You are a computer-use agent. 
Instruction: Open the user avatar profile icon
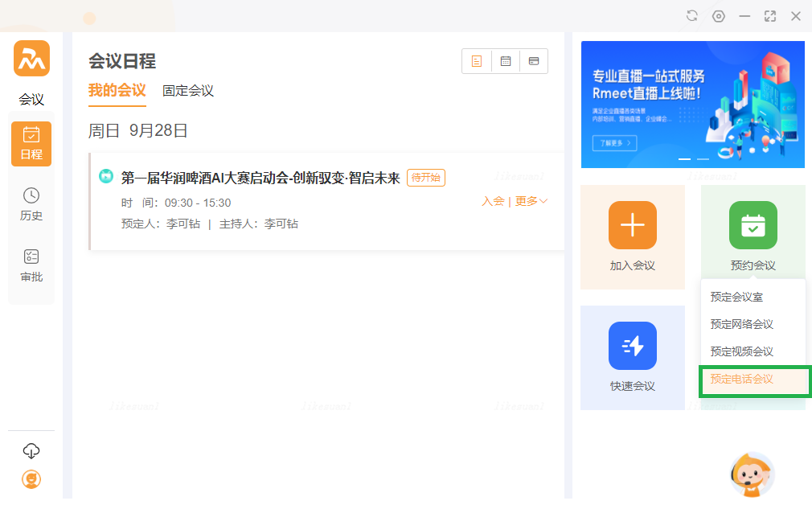coord(31,479)
